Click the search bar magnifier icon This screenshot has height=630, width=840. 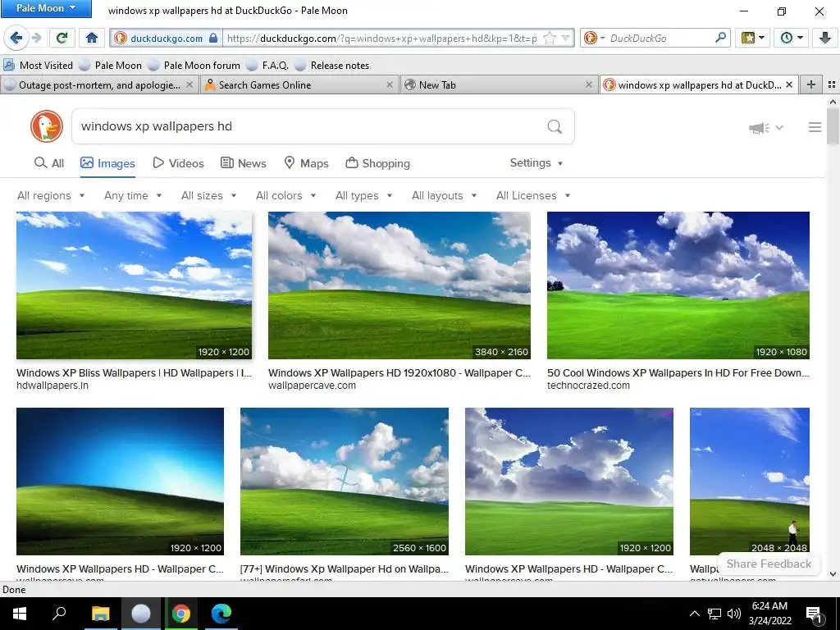click(x=720, y=38)
